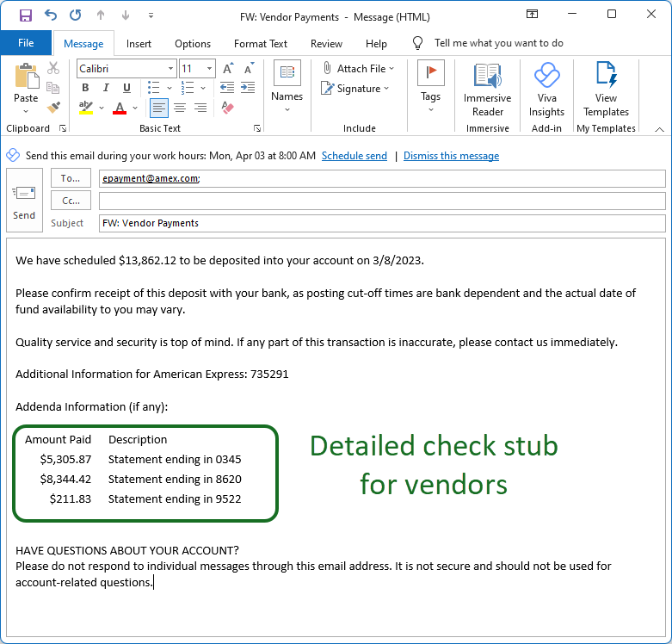Clear all formatting eraser icon

pos(227,108)
